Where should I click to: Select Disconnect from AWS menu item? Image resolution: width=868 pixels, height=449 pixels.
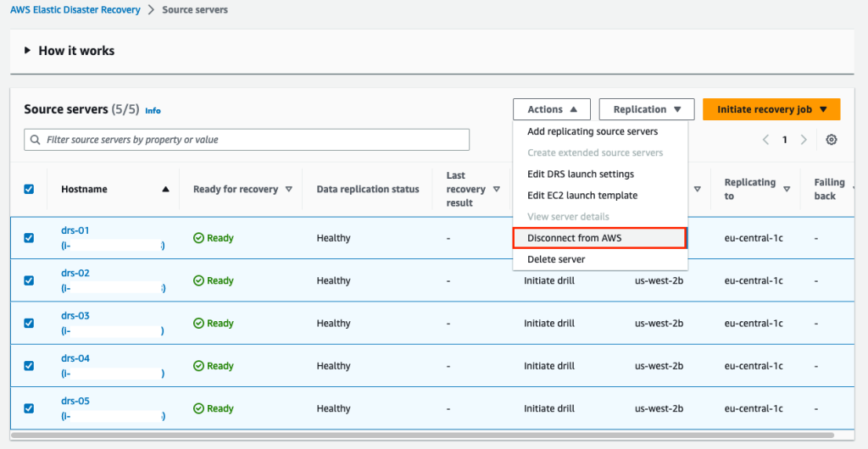tap(600, 238)
